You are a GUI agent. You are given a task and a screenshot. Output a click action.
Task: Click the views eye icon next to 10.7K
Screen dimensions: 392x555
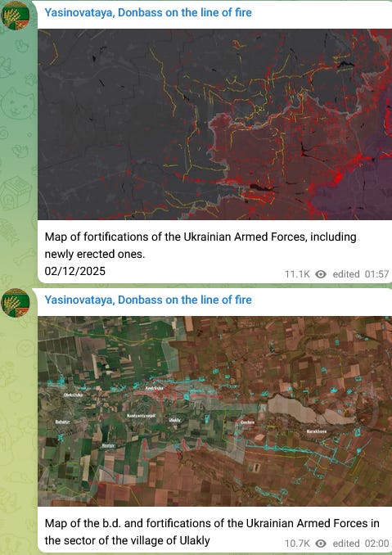pos(321,544)
